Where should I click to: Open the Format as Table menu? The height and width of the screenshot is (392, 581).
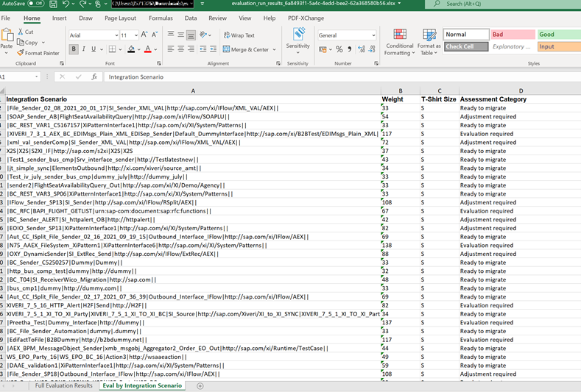(429, 42)
